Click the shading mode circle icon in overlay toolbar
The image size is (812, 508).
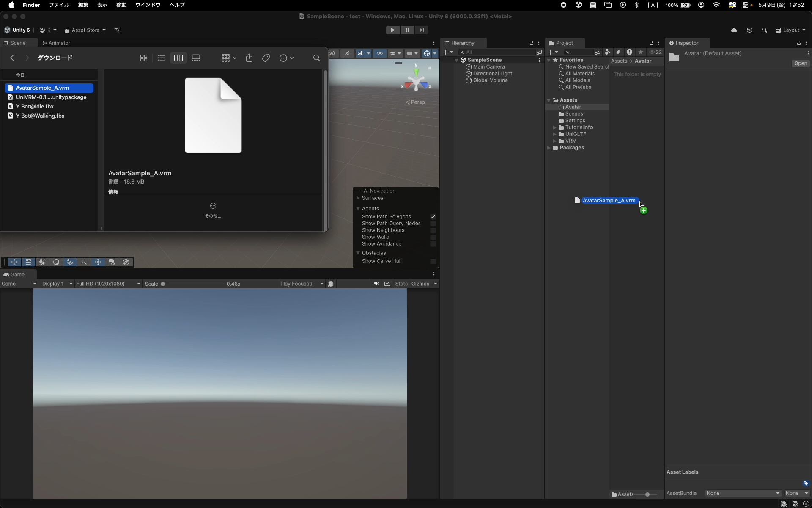tap(56, 262)
